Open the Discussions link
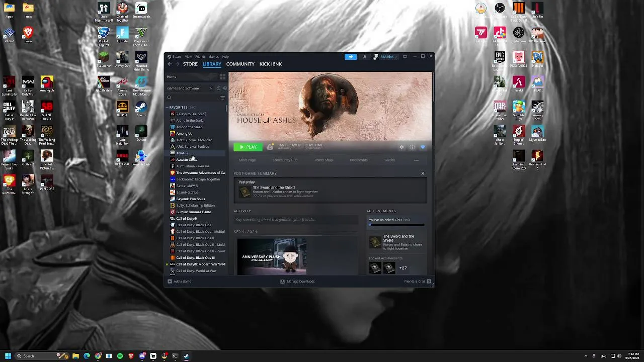 click(x=359, y=160)
